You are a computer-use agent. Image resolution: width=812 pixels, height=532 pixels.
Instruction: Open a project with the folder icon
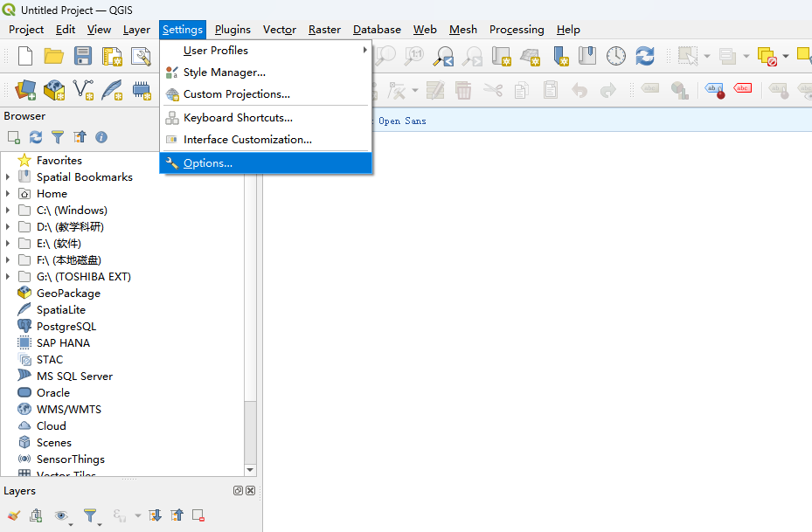pos(54,56)
